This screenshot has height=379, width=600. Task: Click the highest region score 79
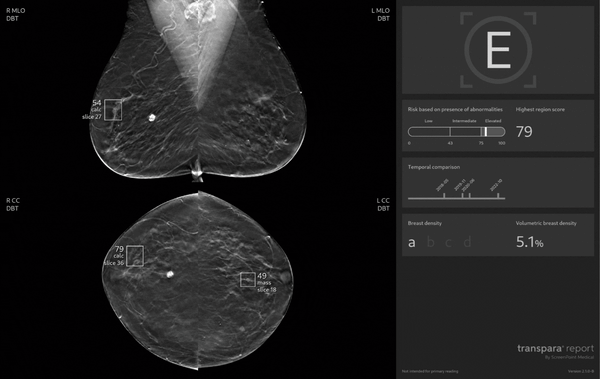coord(524,132)
